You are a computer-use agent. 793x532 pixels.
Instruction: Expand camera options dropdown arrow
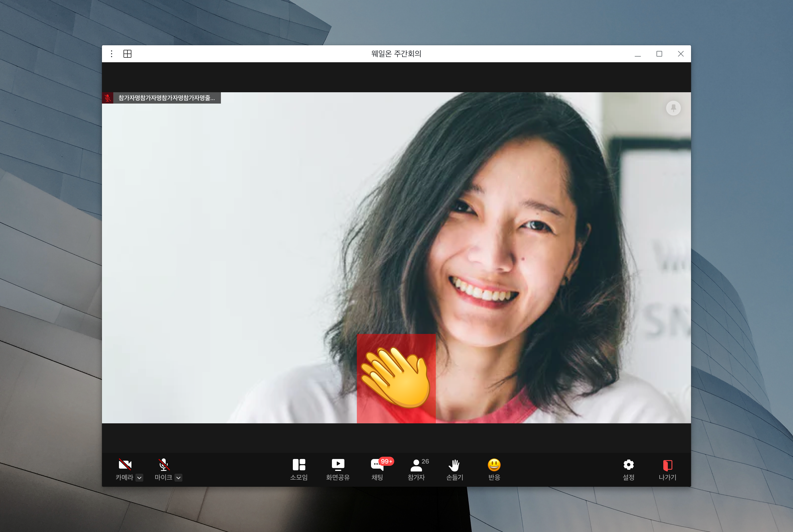[140, 478]
